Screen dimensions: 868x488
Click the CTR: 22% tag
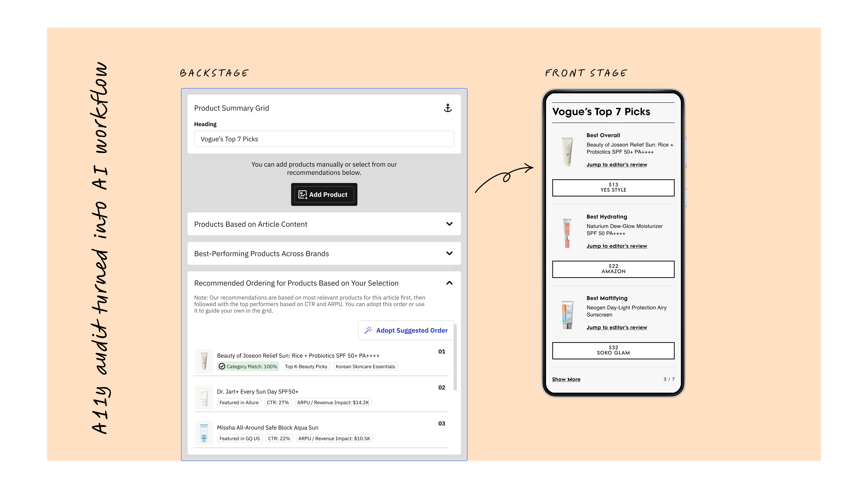tap(279, 439)
